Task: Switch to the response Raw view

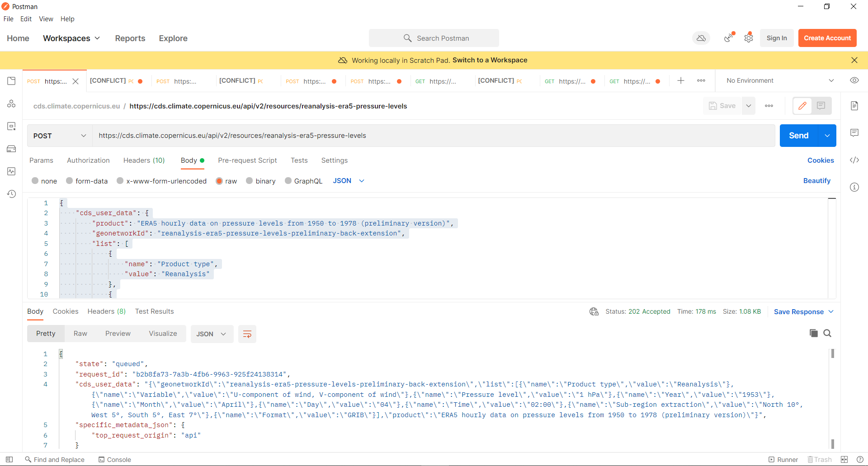Action: coord(80,334)
